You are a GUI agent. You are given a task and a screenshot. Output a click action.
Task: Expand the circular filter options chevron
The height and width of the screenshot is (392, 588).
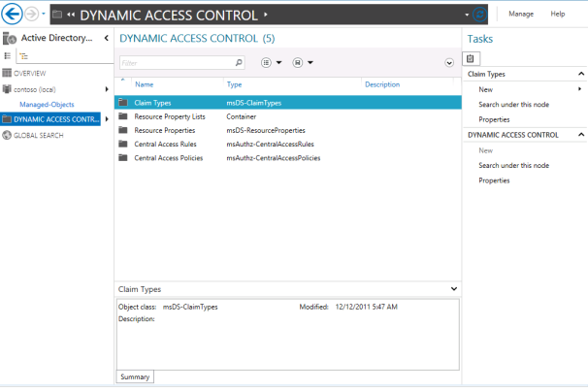449,63
